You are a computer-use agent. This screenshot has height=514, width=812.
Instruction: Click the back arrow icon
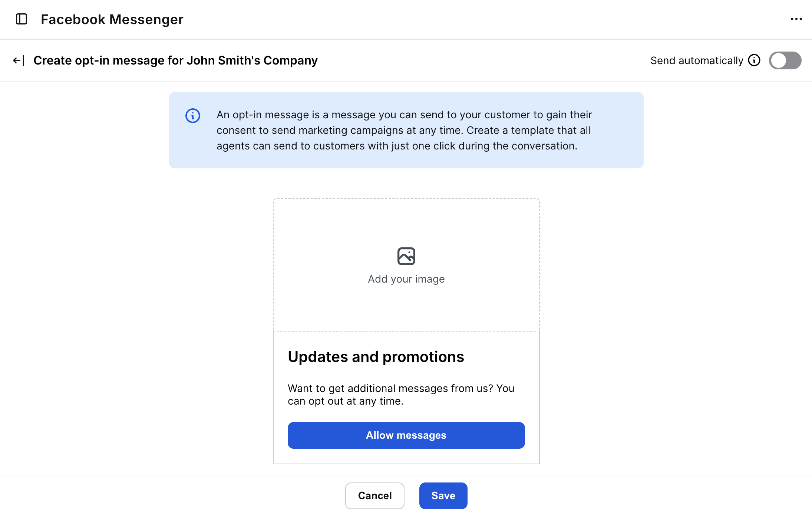19,60
